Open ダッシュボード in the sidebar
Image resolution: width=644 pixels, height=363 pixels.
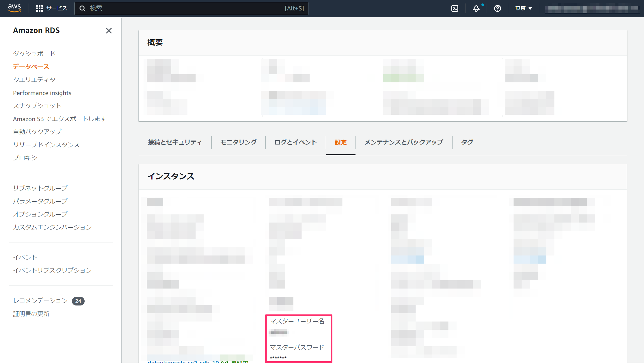point(34,54)
